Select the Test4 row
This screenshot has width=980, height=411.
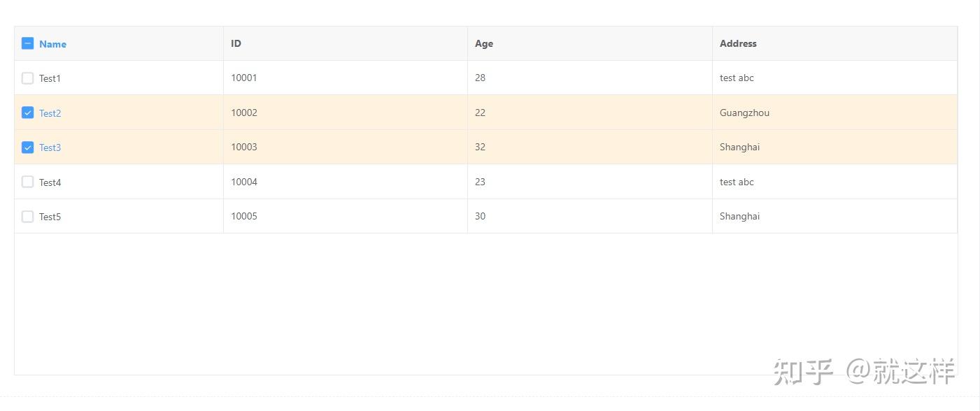(x=119, y=182)
